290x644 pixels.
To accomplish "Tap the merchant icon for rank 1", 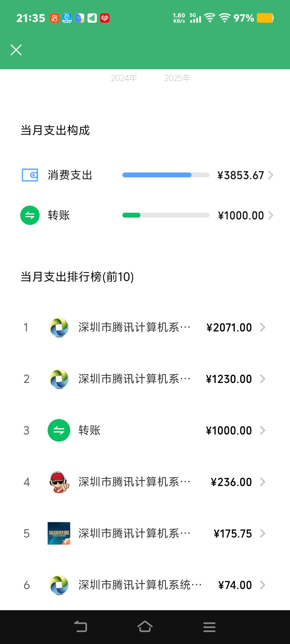I will [x=59, y=328].
